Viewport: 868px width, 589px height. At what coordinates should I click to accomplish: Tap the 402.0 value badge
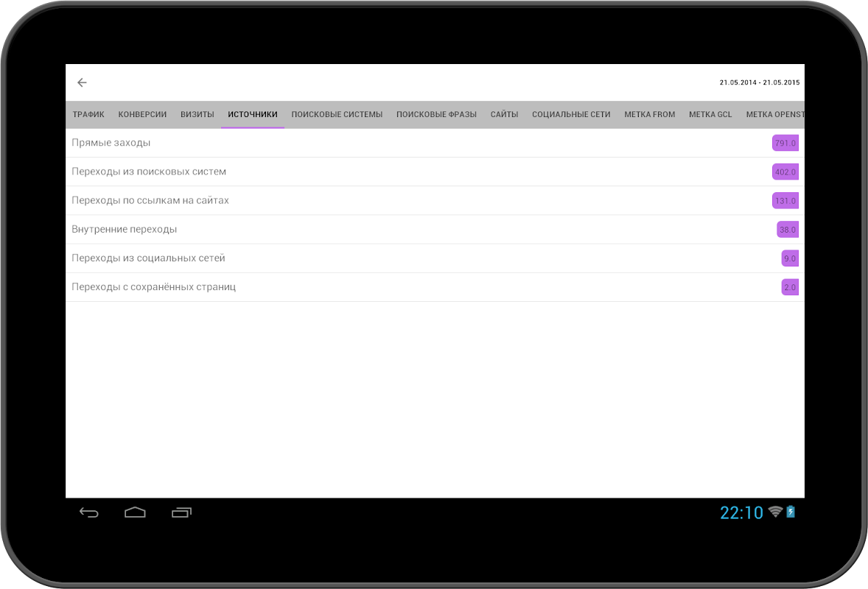click(x=785, y=172)
